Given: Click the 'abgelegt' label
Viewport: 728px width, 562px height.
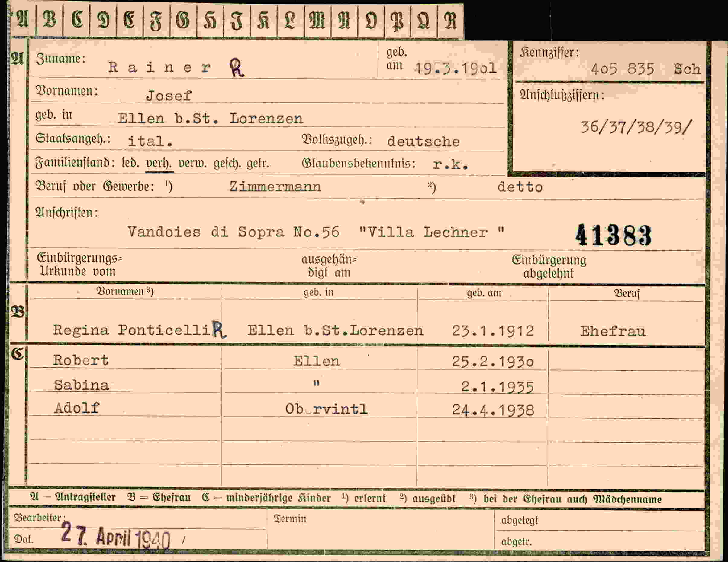Looking at the screenshot, I should click(520, 520).
